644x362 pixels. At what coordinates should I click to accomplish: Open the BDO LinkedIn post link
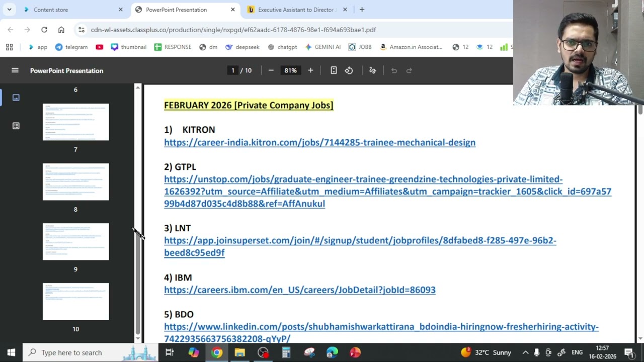click(x=381, y=332)
